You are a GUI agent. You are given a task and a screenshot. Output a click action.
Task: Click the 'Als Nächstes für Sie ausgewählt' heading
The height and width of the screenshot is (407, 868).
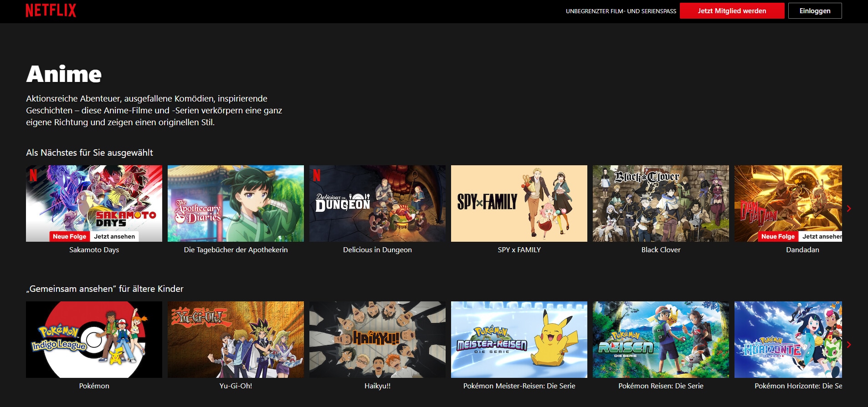pyautogui.click(x=89, y=153)
